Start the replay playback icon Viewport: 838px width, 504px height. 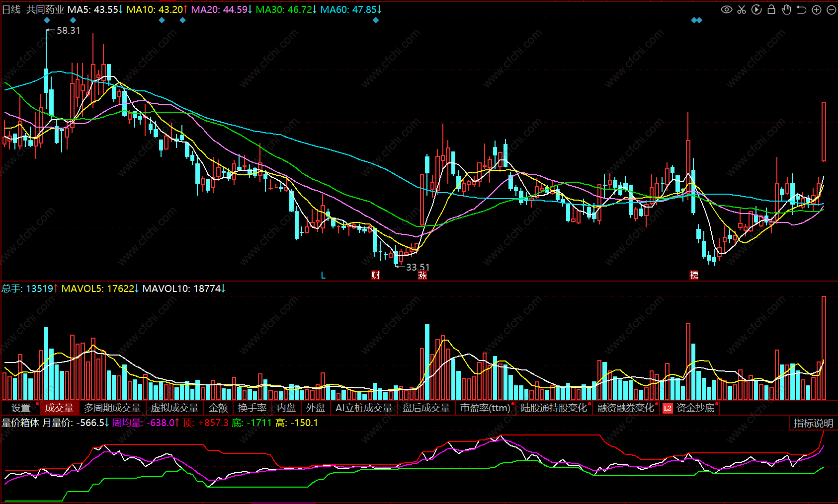coord(756,9)
